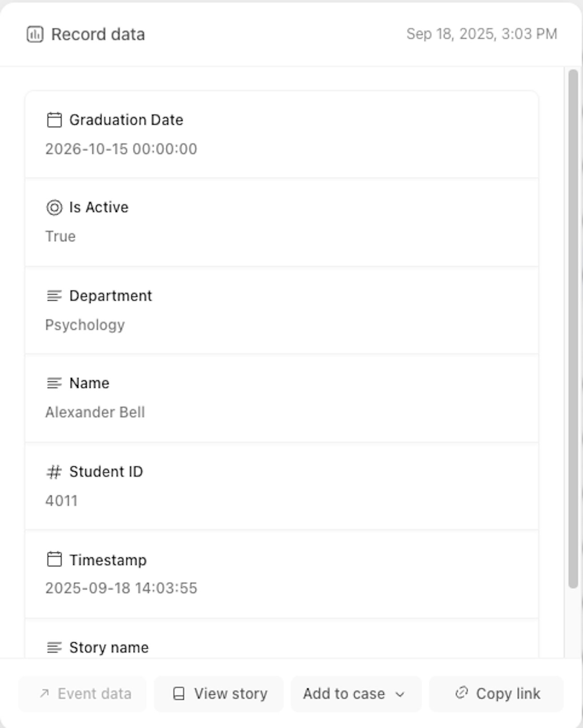Click the Is Active target icon
Screen dimensions: 583x728
(54, 207)
